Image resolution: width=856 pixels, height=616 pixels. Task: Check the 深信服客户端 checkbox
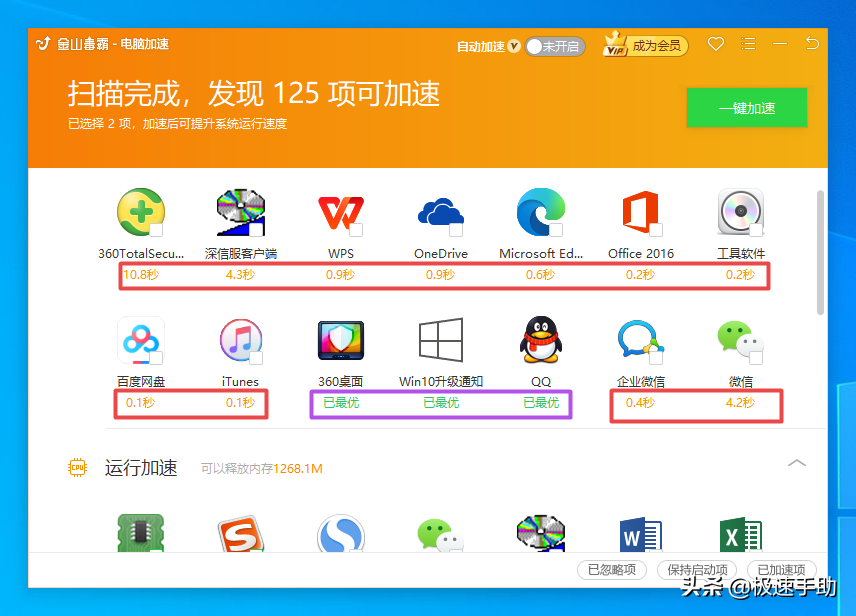click(256, 230)
